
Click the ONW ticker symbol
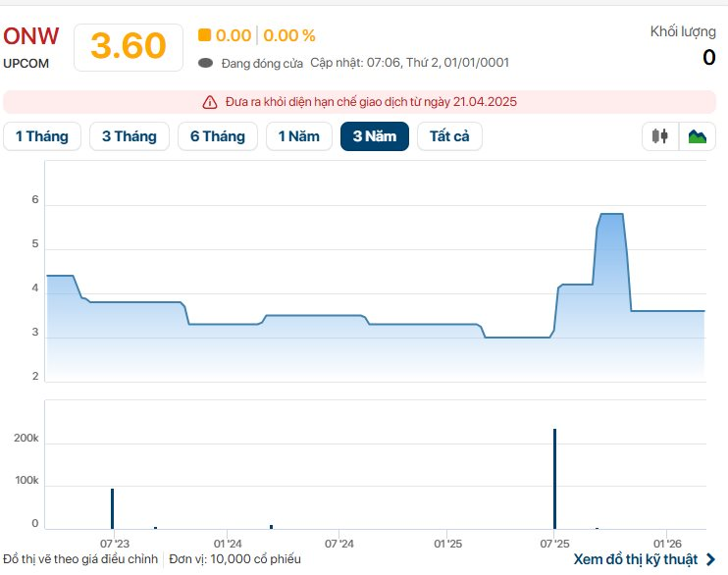[x=31, y=36]
